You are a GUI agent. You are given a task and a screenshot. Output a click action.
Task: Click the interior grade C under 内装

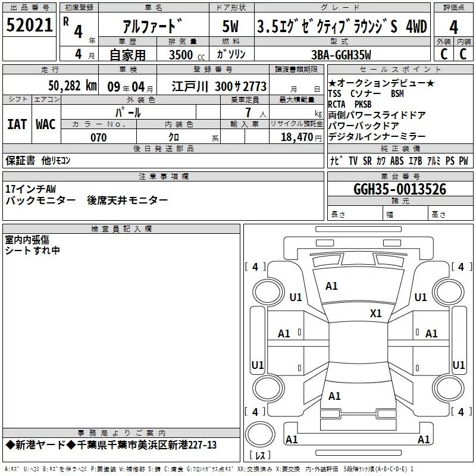point(464,54)
